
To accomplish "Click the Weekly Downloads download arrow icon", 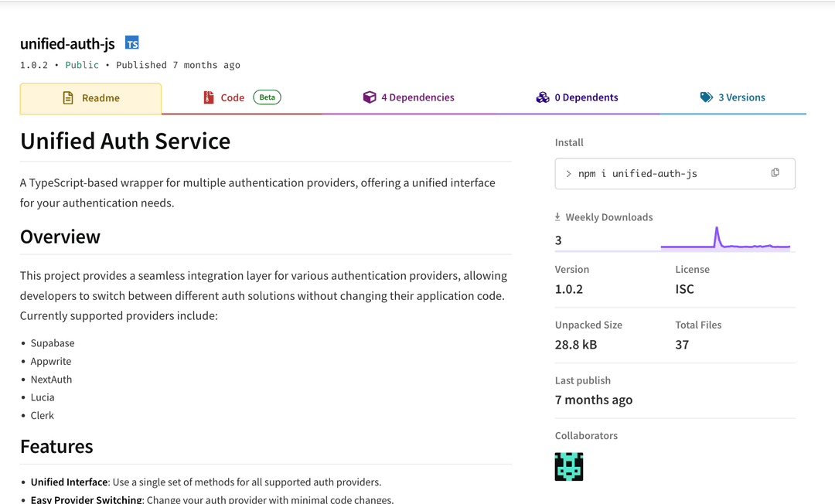I will (557, 217).
